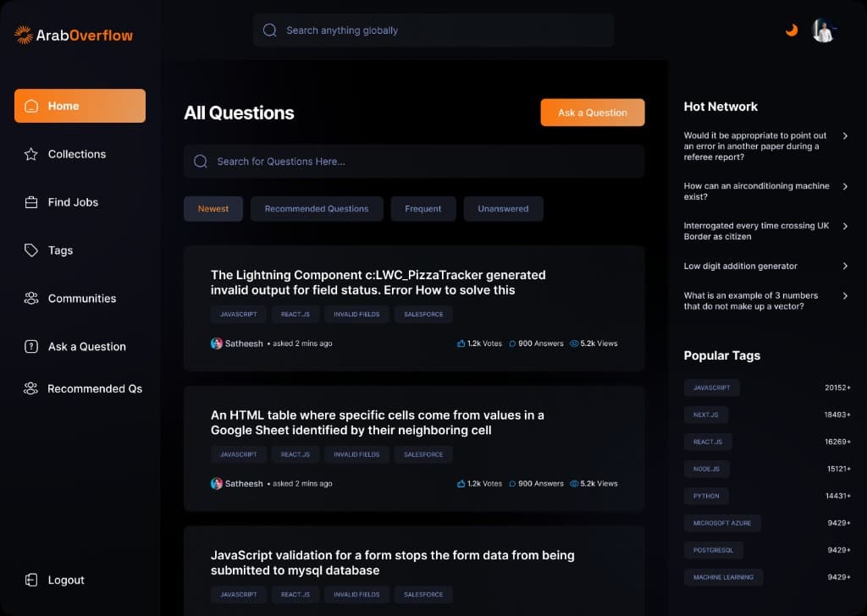The image size is (867, 616).
Task: Select the Recommended Questions filter tab
Action: point(317,209)
